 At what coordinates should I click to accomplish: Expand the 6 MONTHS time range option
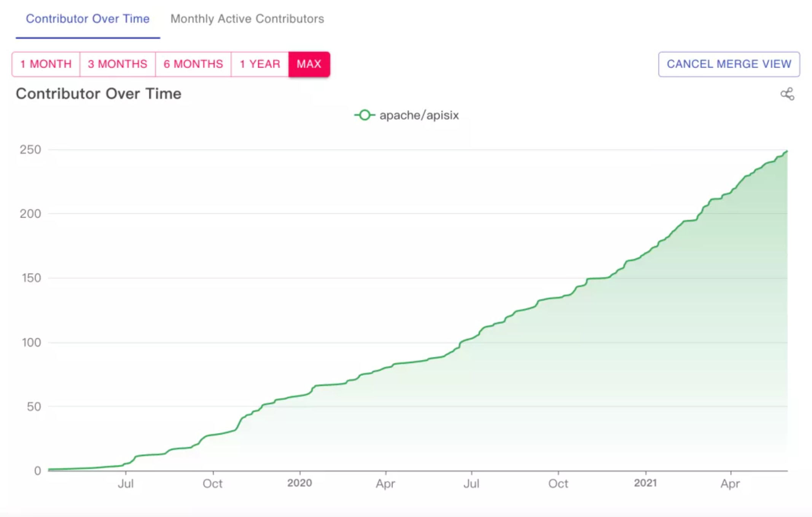192,65
